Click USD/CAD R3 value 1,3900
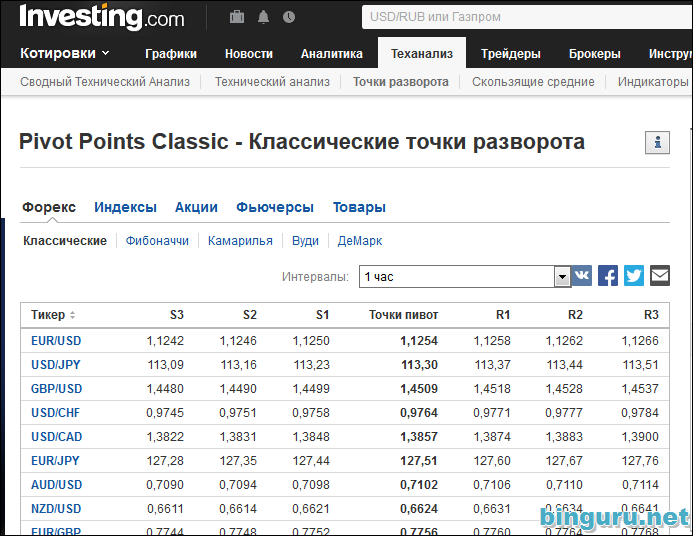Image resolution: width=693 pixels, height=536 pixels. click(x=640, y=437)
